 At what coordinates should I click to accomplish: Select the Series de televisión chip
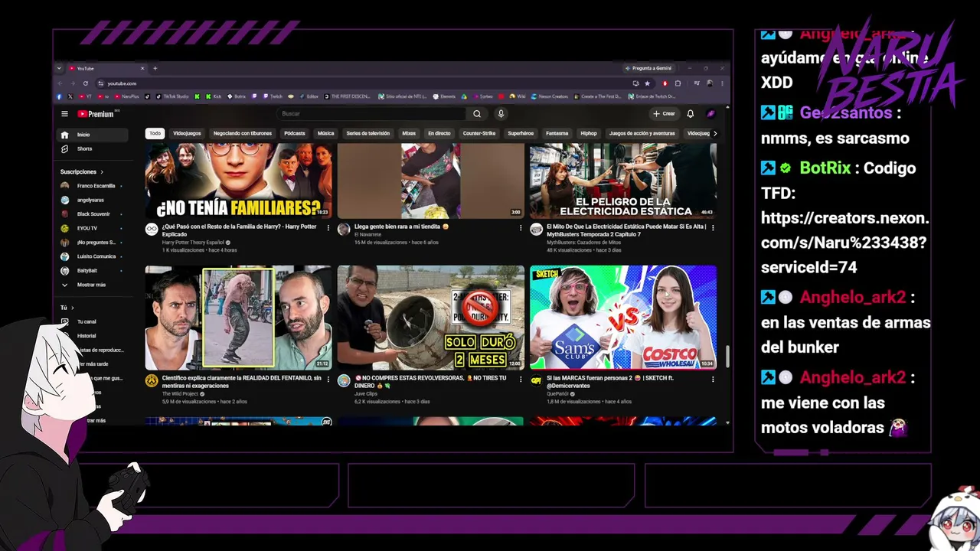[368, 133]
